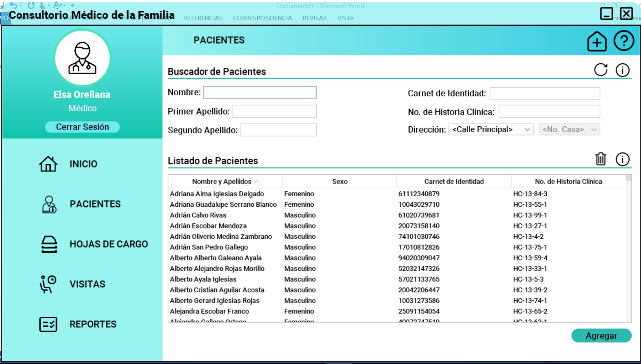Screen dimensions: 641x364
Task: Open info icon beside Listado de Pacientes
Action: tap(622, 159)
